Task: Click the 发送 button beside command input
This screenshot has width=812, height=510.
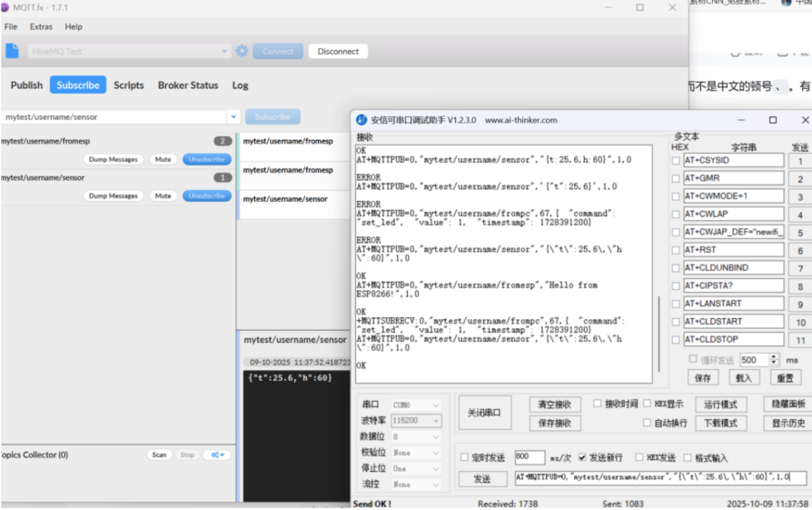Action: [x=482, y=478]
